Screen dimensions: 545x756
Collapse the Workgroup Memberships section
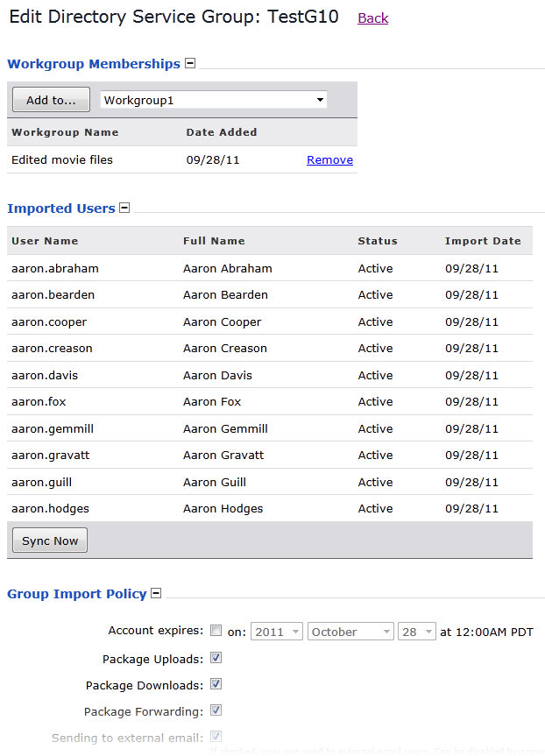click(190, 64)
